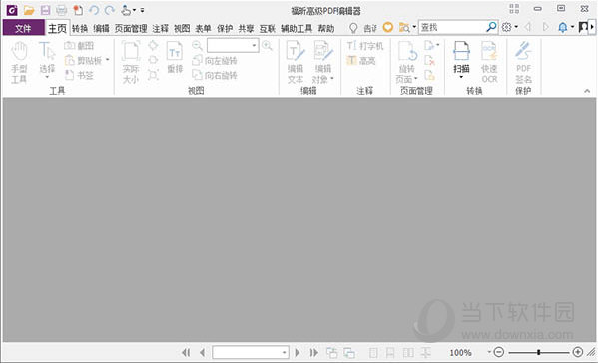This screenshot has height=364, width=598.
Task: Collapse the ribbon with the chevron arrow
Action: tap(587, 91)
